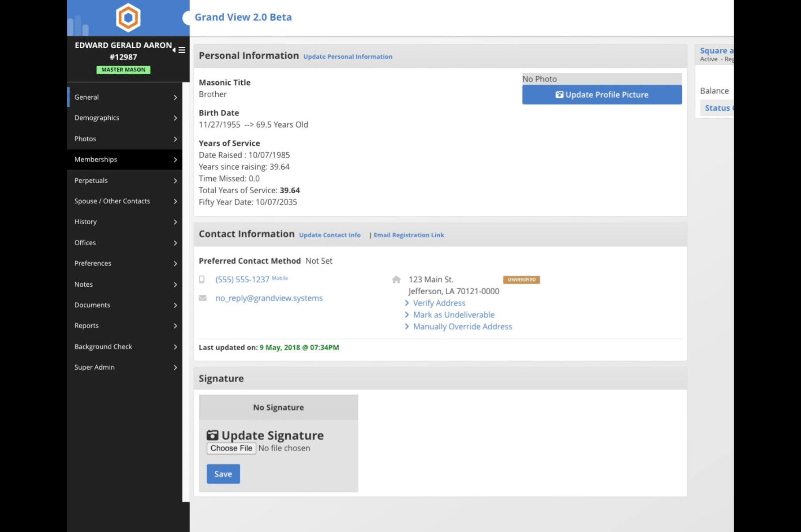Expand the Photos chevron
Viewport: 801px width, 532px height.
[x=175, y=139]
